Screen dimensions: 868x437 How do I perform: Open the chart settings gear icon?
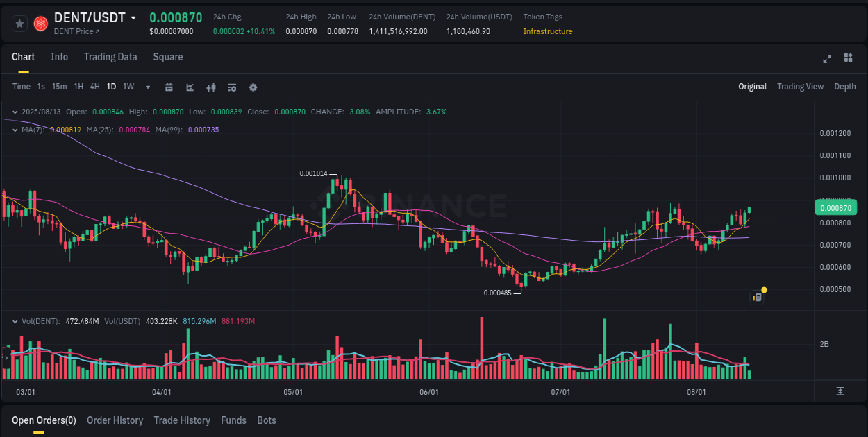(x=253, y=87)
